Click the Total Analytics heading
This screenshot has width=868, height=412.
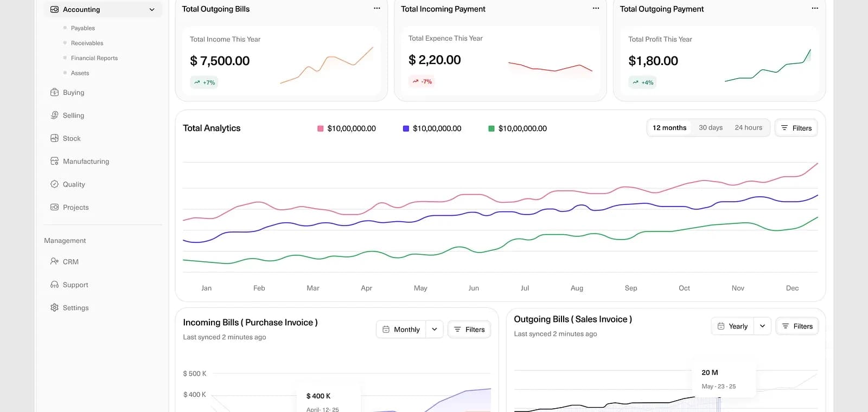click(x=212, y=128)
